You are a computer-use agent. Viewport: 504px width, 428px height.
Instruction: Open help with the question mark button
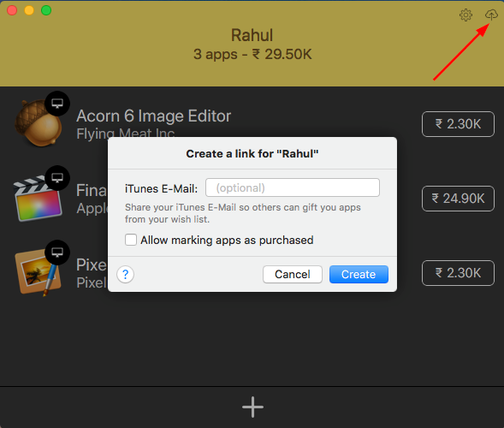(125, 274)
